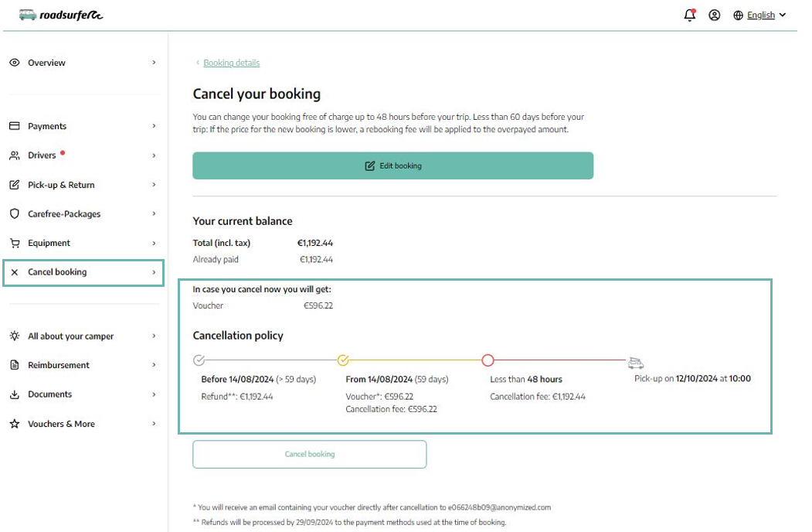Viewport: 812px width, 532px height.
Task: Click the Equipment cart icon
Action: click(x=15, y=243)
